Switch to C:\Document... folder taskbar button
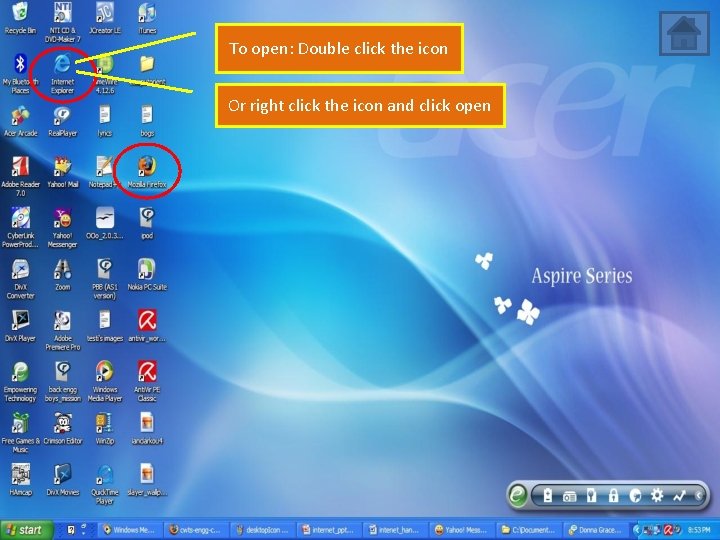The image size is (720, 540). (x=527, y=530)
